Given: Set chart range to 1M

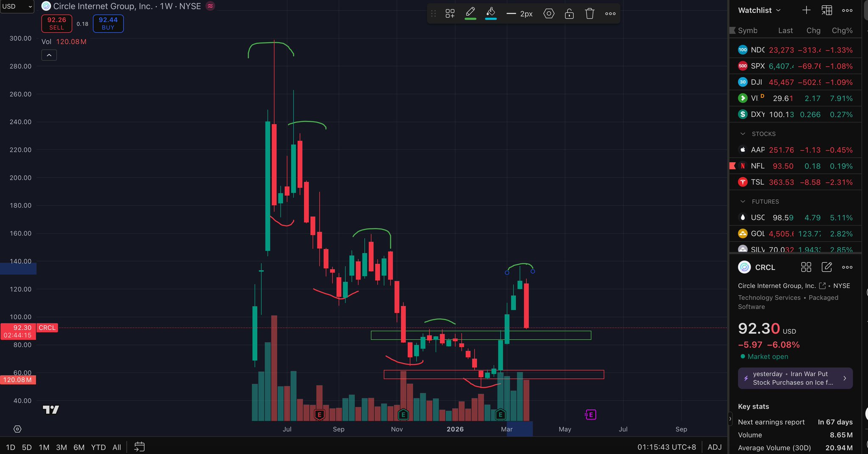Looking at the screenshot, I should point(44,447).
